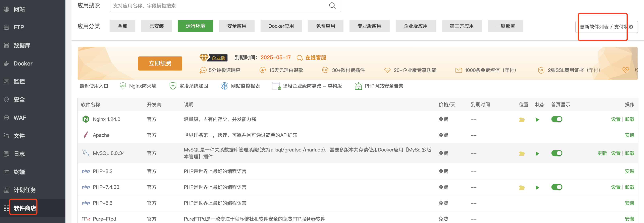Click the Docker whale sidebar icon
The image size is (644, 223).
[x=6, y=63]
